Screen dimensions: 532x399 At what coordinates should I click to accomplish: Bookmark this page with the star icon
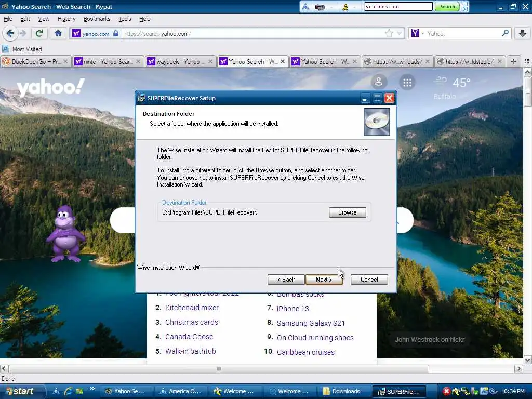coord(389,33)
